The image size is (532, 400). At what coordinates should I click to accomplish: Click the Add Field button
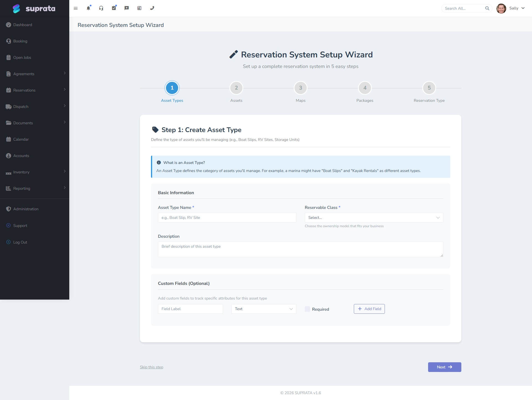pos(369,309)
